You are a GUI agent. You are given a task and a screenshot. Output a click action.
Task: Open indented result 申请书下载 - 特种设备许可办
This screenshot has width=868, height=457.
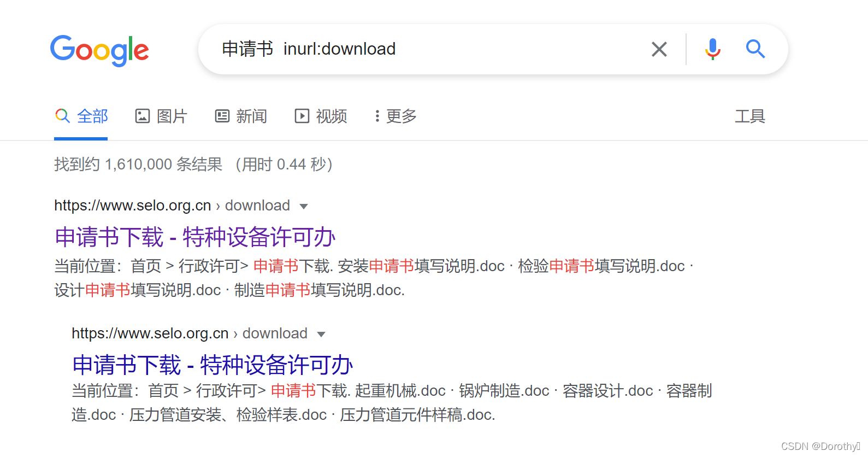pyautogui.click(x=212, y=365)
